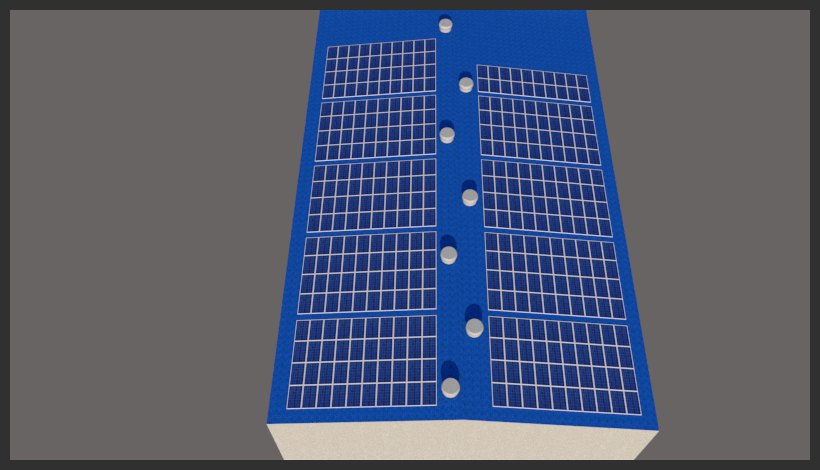Pick the fourth solar array on left slope
The width and height of the screenshot is (820, 470).
coord(369,273)
